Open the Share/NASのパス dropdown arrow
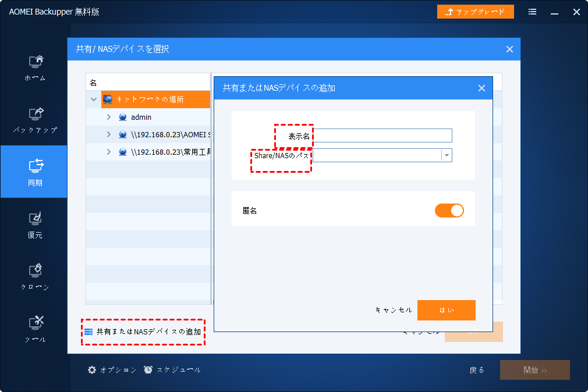588x392 pixels. tap(447, 155)
